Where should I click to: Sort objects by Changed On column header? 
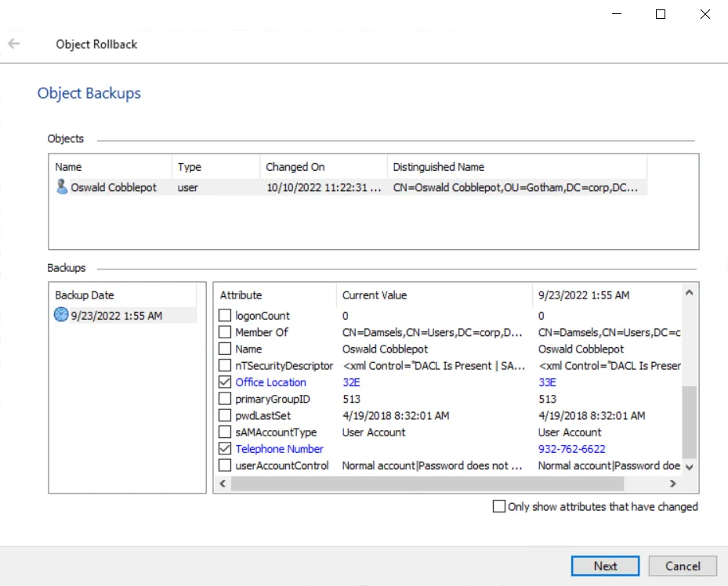tap(324, 167)
